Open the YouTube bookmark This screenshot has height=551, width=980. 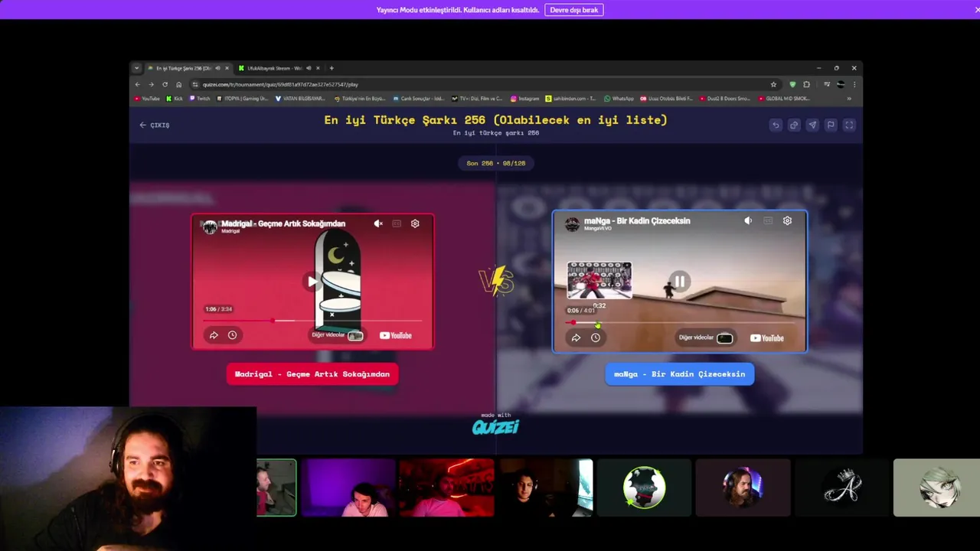(148, 99)
